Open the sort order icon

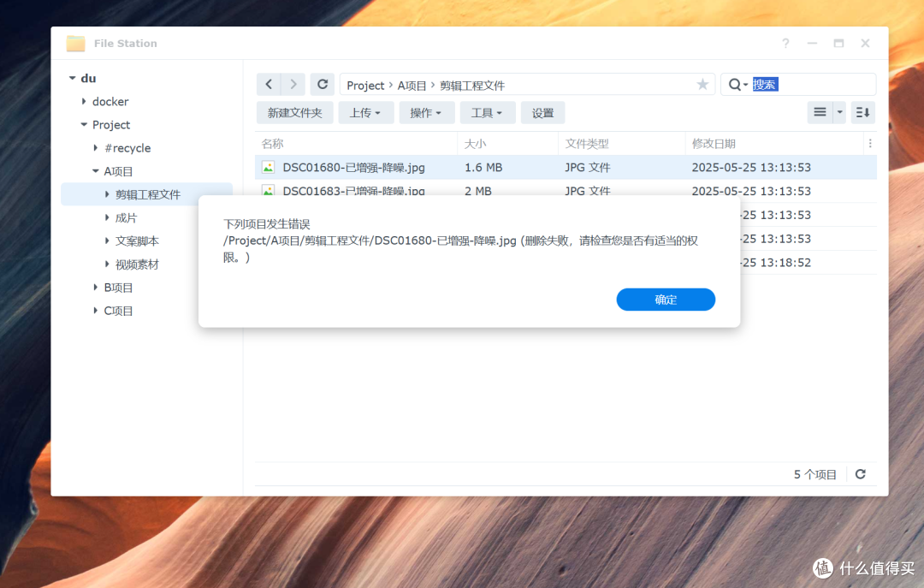pos(862,112)
